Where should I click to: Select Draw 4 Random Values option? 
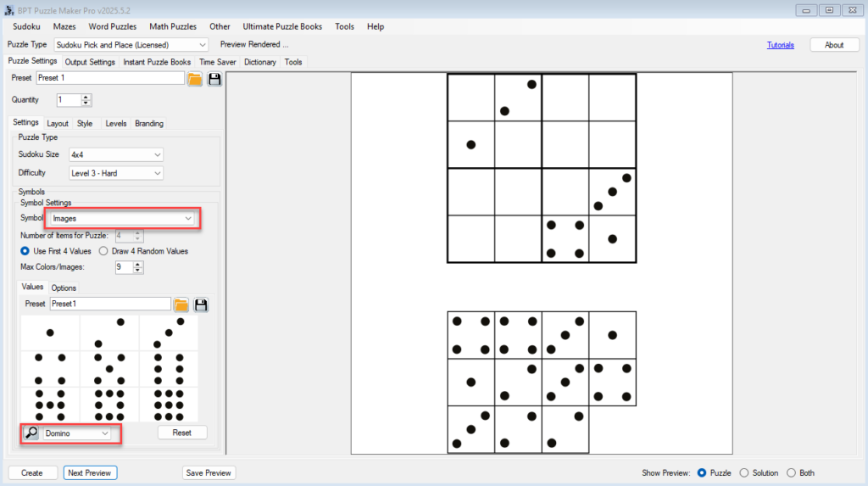103,251
